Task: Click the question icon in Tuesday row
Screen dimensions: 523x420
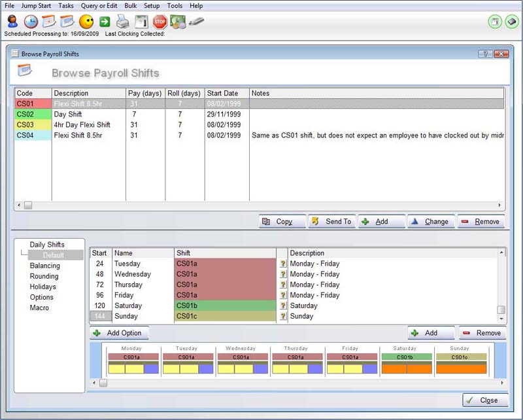Action: pos(283,264)
